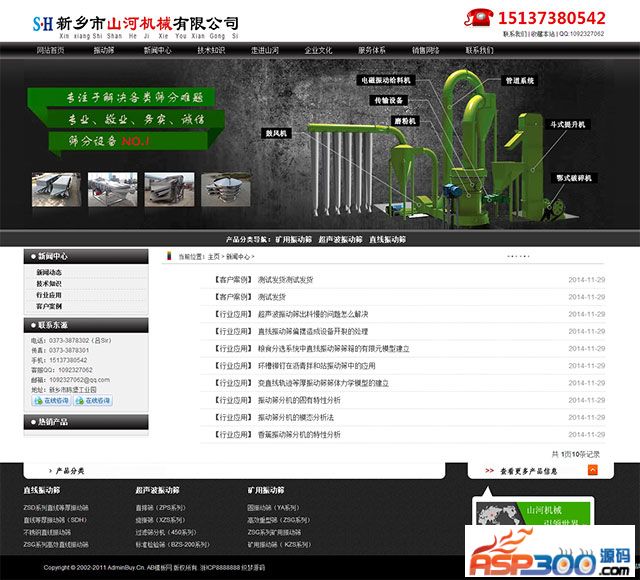Screen dimensions: 640x580
Task: Open 过滤筛分机（450系列）footer link
Action: tap(166, 532)
